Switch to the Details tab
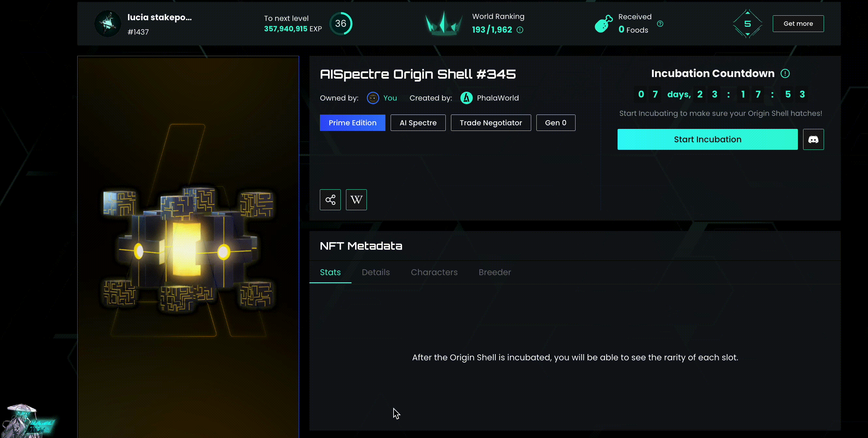The height and width of the screenshot is (438, 868). click(376, 272)
